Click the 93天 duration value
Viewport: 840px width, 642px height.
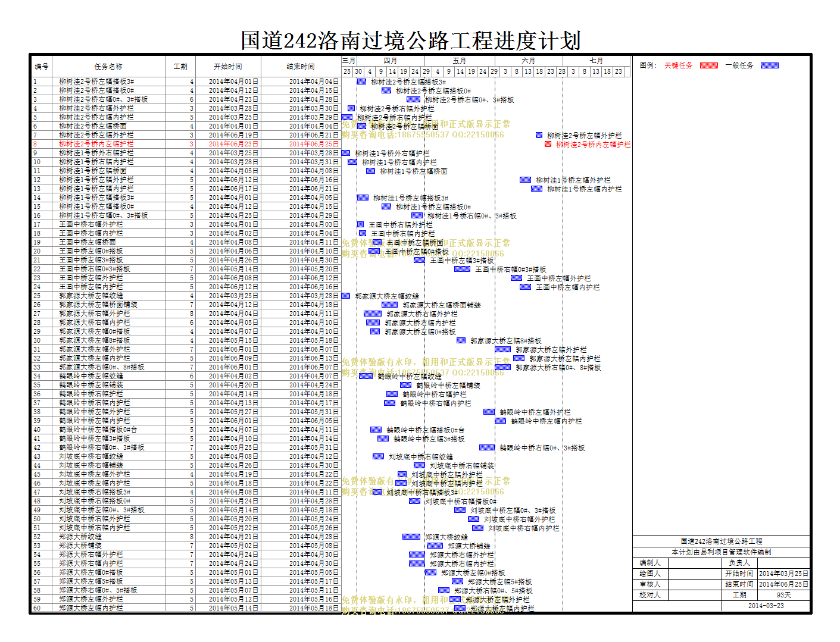[x=783, y=595]
